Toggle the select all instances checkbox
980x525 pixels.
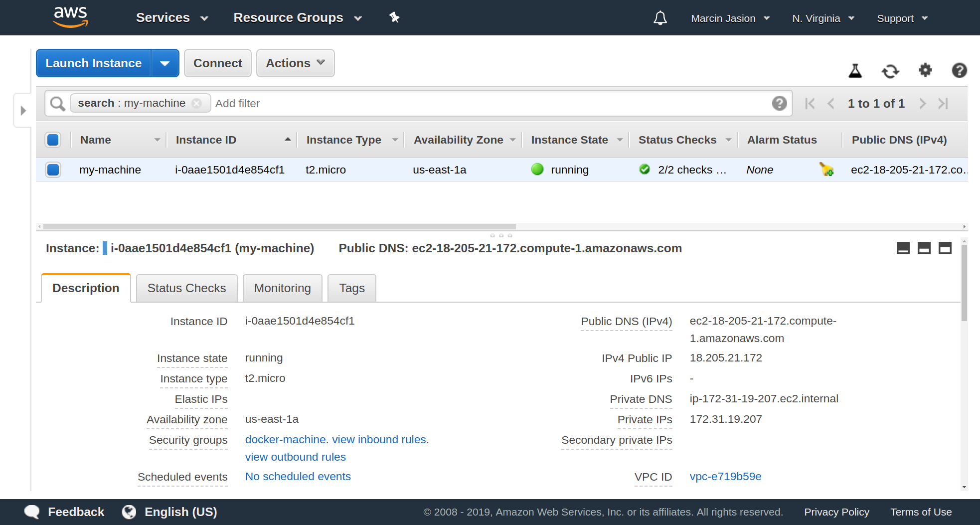coord(53,140)
